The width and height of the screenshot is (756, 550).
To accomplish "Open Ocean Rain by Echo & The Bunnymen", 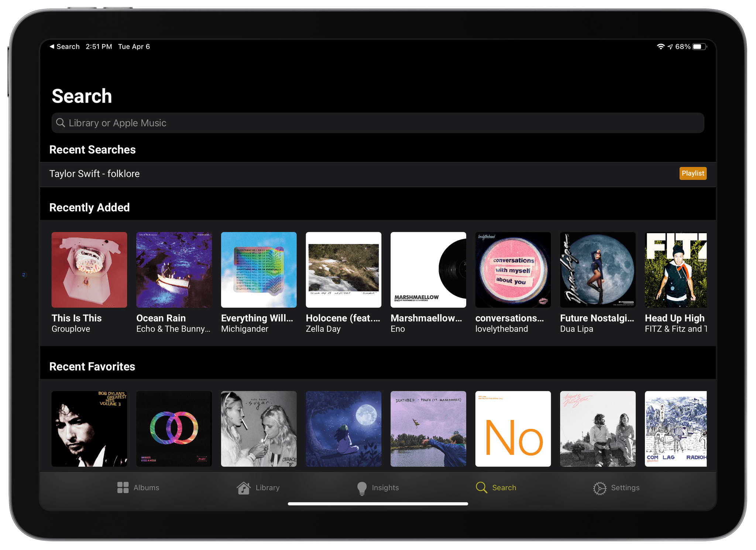I will [174, 270].
